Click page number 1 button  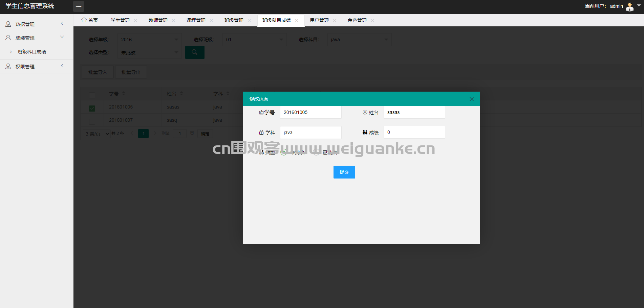pos(143,134)
